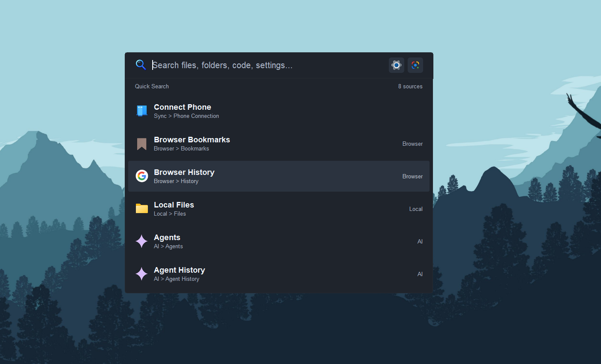Select the Browser Bookmarks result
Image resolution: width=601 pixels, height=364 pixels.
279,144
